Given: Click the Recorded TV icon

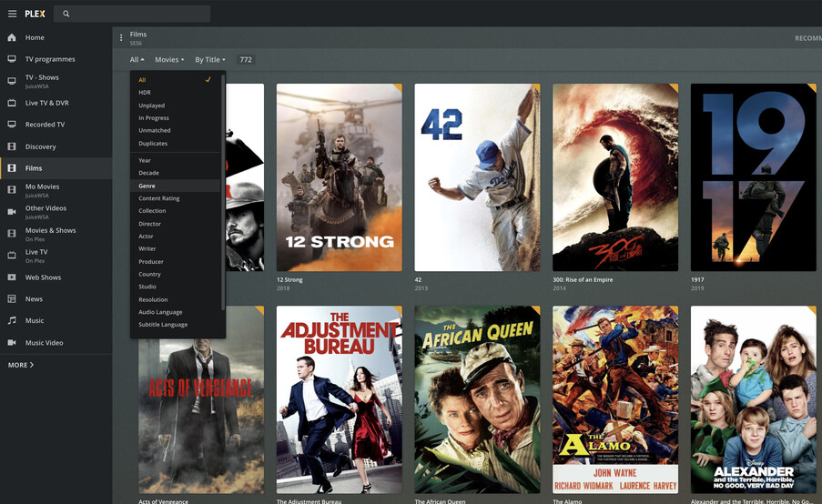Looking at the screenshot, I should click(12, 124).
